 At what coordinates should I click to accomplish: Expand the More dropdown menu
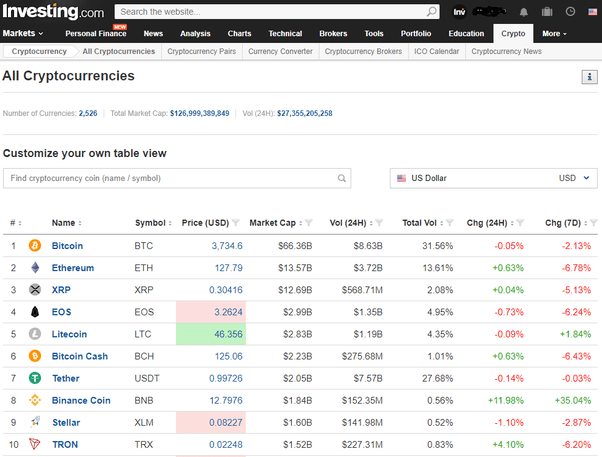click(x=554, y=34)
